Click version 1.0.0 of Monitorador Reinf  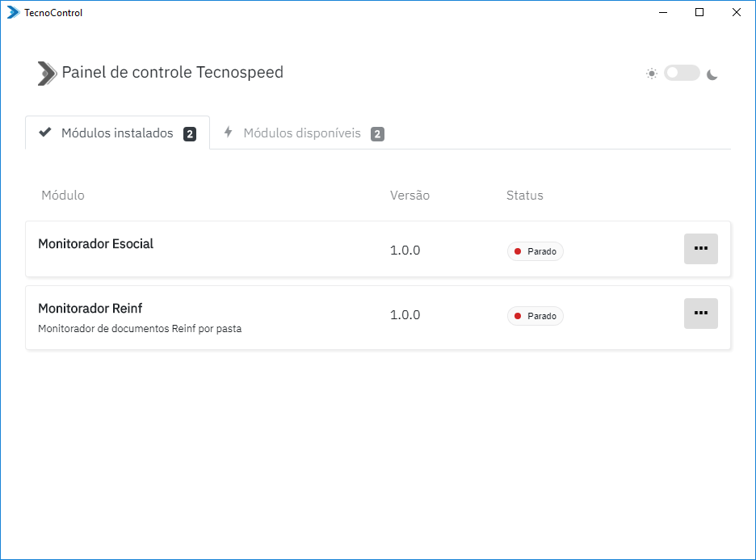pos(405,315)
